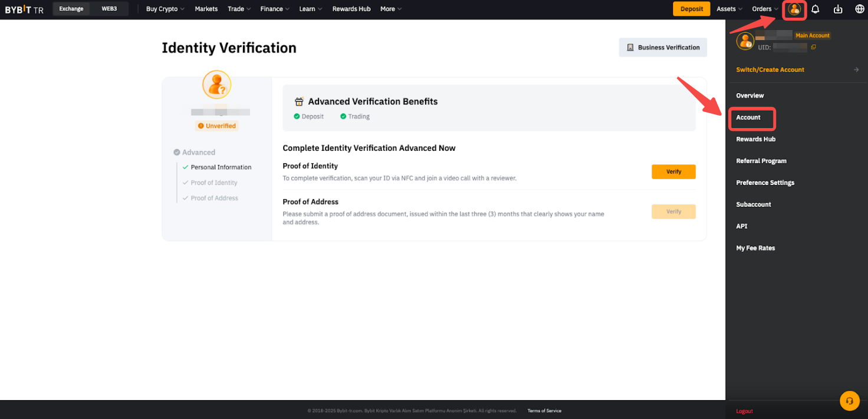Screen dimensions: 868x419
Task: Click the orange Deposit button
Action: click(x=691, y=9)
